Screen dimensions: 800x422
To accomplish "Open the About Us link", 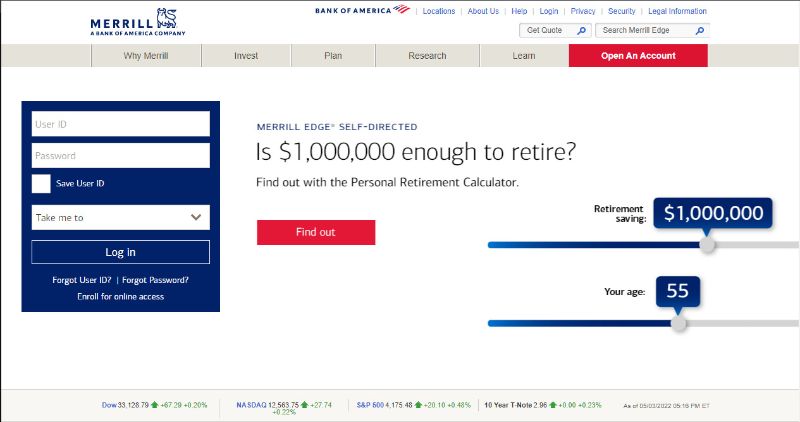I will click(x=483, y=11).
